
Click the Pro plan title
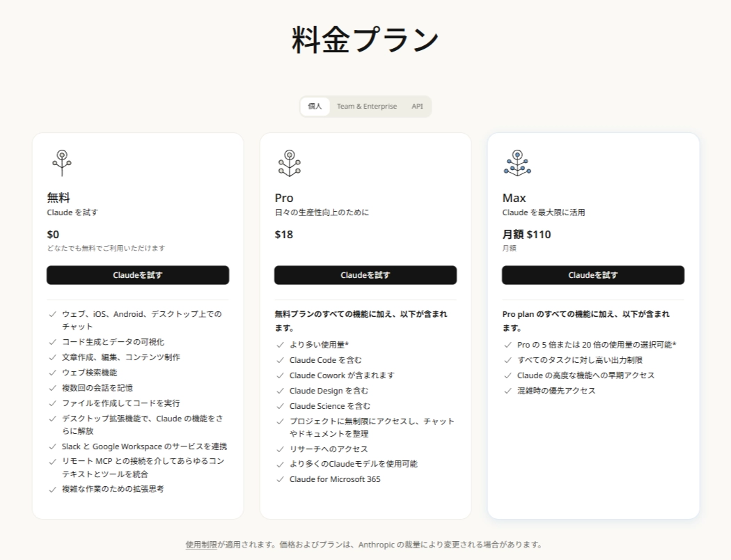[284, 199]
